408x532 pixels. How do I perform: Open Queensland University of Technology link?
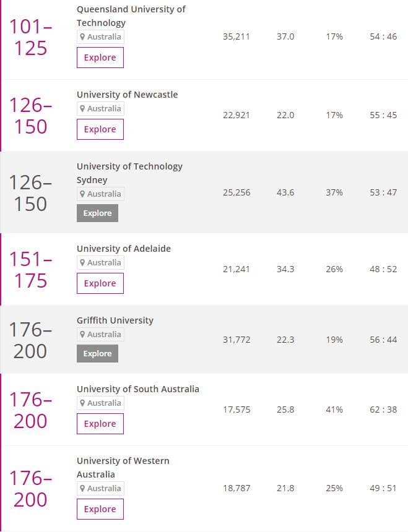131,16
